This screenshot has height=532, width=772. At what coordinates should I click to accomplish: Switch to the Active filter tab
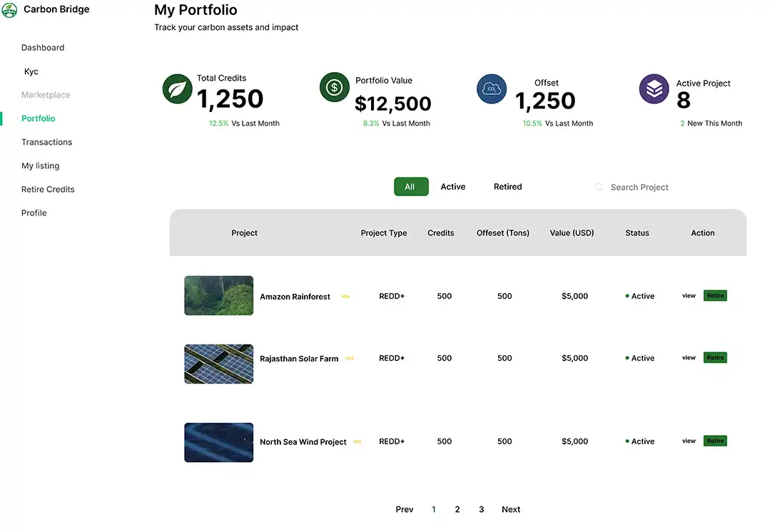(453, 187)
